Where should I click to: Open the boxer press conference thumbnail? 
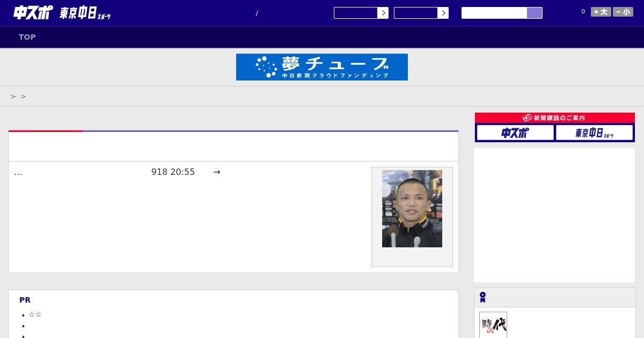[412, 209]
